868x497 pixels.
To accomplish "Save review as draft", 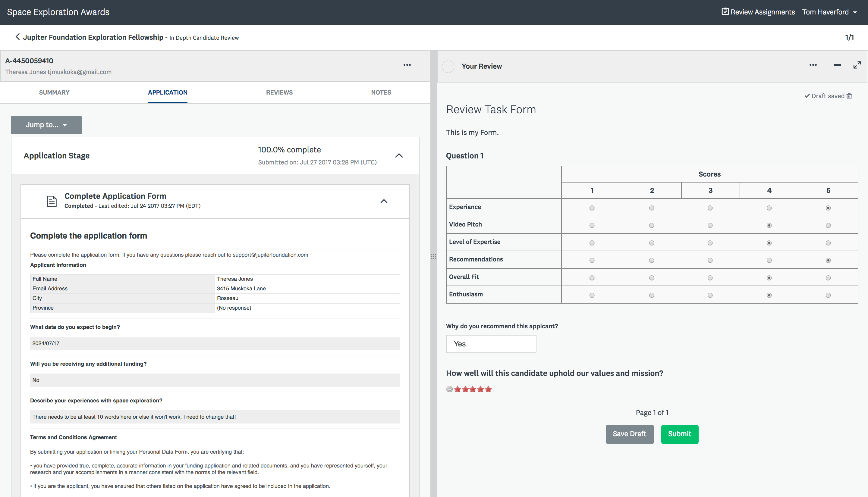I will point(630,434).
